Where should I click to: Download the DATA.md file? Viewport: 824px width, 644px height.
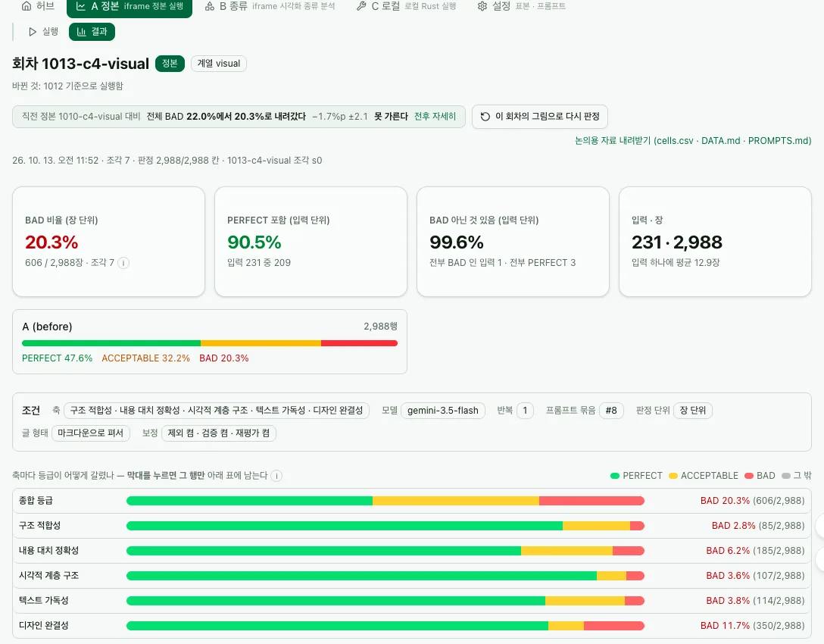[x=720, y=141]
